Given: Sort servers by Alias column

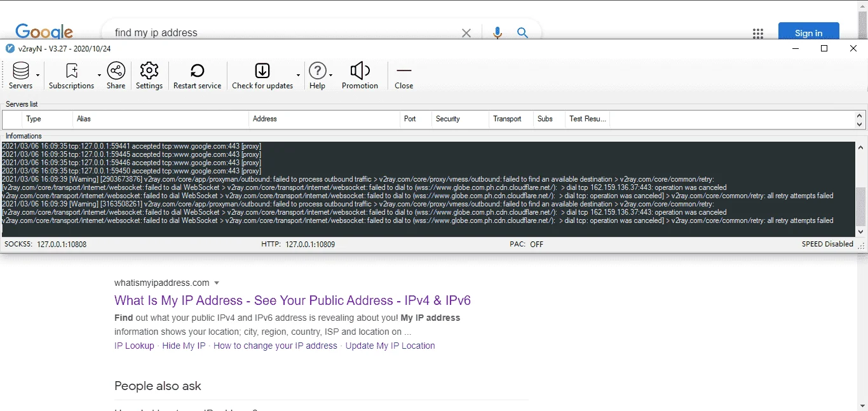Looking at the screenshot, I should click(x=161, y=119).
